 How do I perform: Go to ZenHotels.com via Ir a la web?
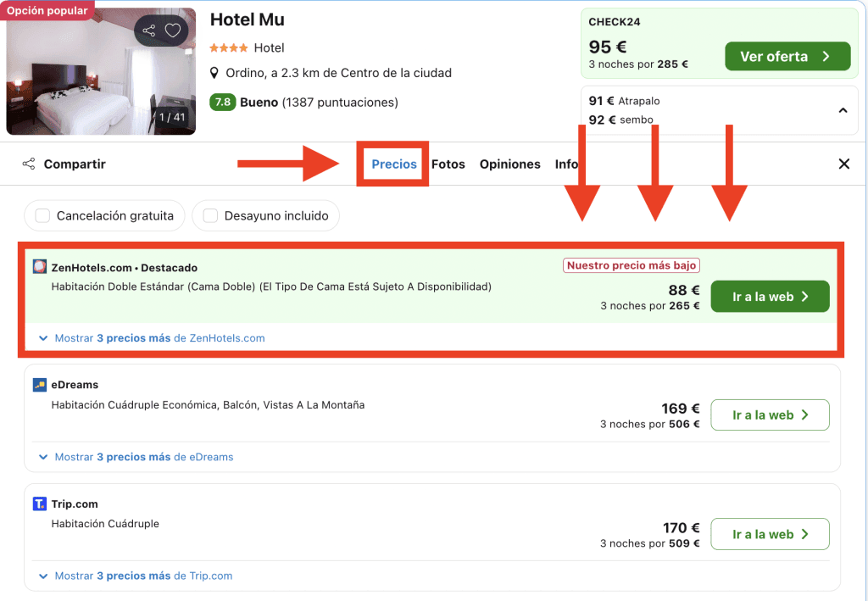pyautogui.click(x=769, y=297)
